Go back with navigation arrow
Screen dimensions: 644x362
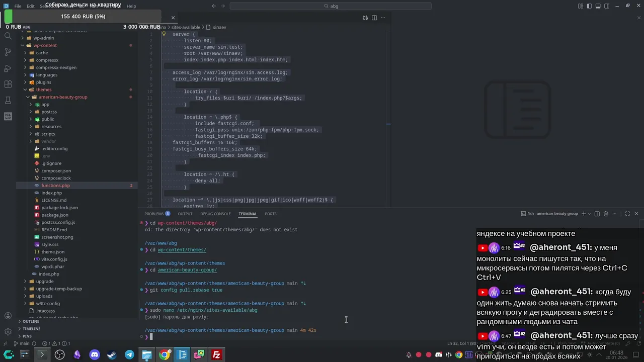[x=214, y=6]
